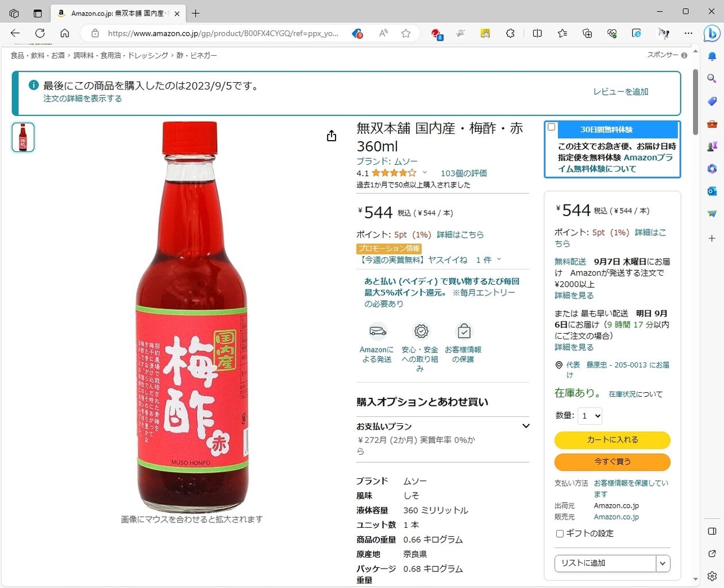Viewport: 724px width, 588px height.
Task: Open the 数量 quantity dropdown
Action: point(590,416)
